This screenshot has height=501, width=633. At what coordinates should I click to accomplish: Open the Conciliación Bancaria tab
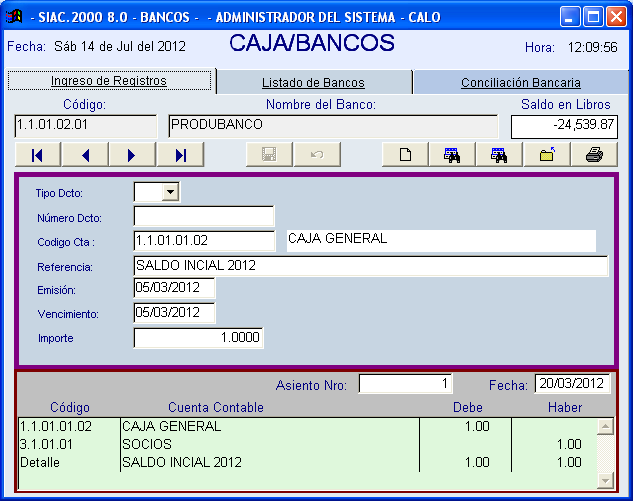point(520,83)
